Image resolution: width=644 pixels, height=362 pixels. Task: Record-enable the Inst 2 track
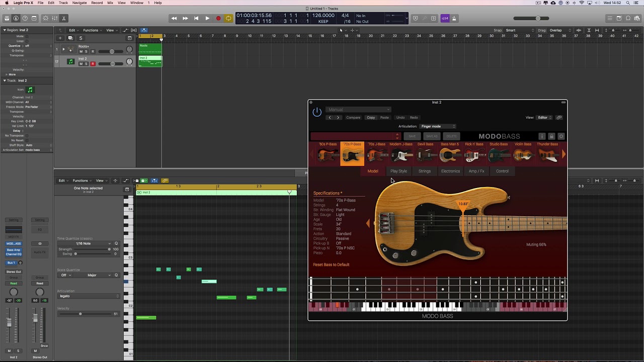pos(93,64)
